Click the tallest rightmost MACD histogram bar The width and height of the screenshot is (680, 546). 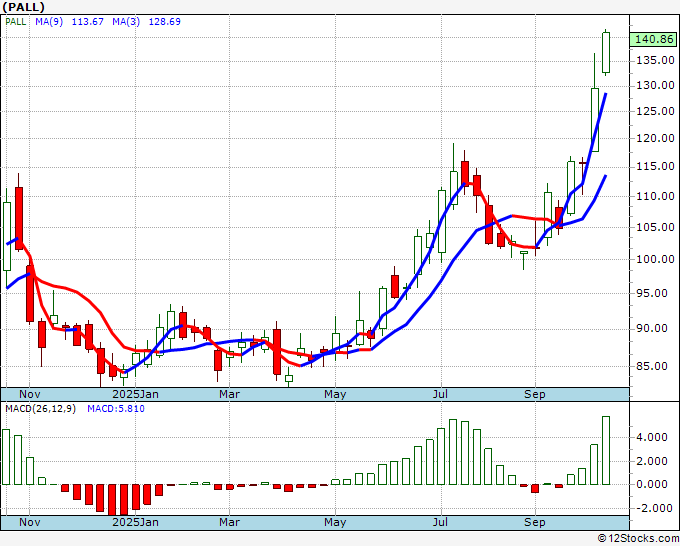coord(606,450)
